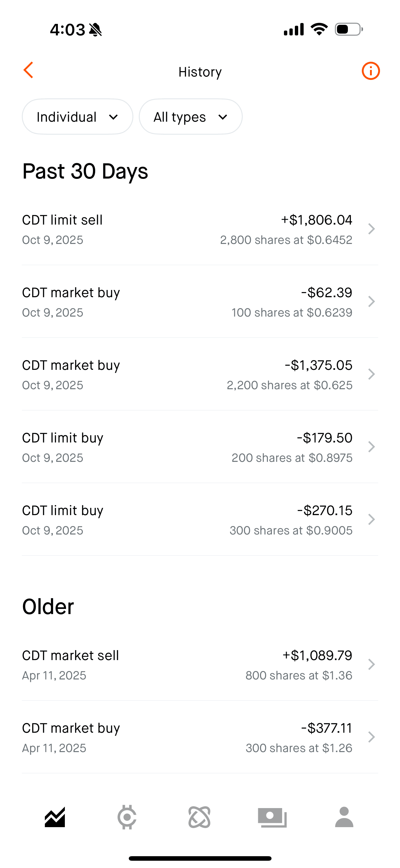View CDT limit buy of 200 shares

(x=187, y=447)
